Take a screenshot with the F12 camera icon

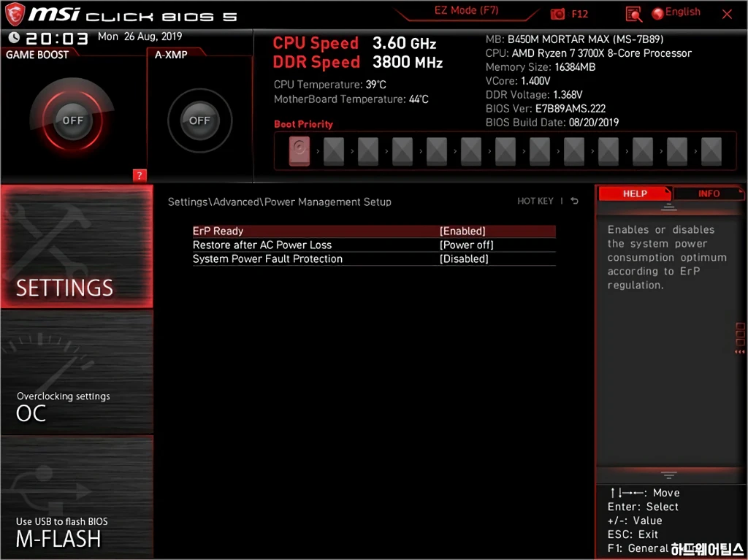click(557, 15)
